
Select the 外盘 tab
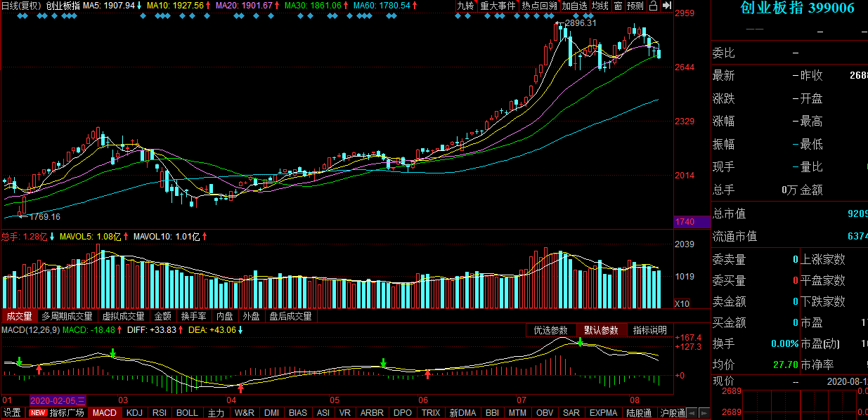[251, 316]
